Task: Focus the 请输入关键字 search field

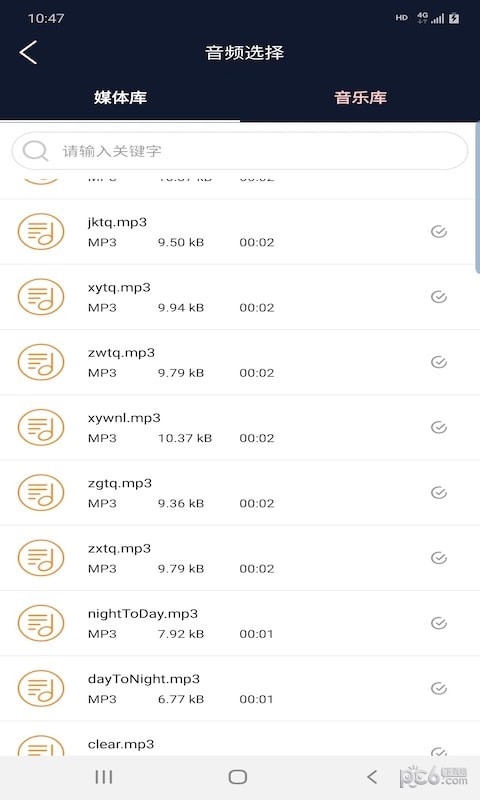Action: click(x=240, y=151)
